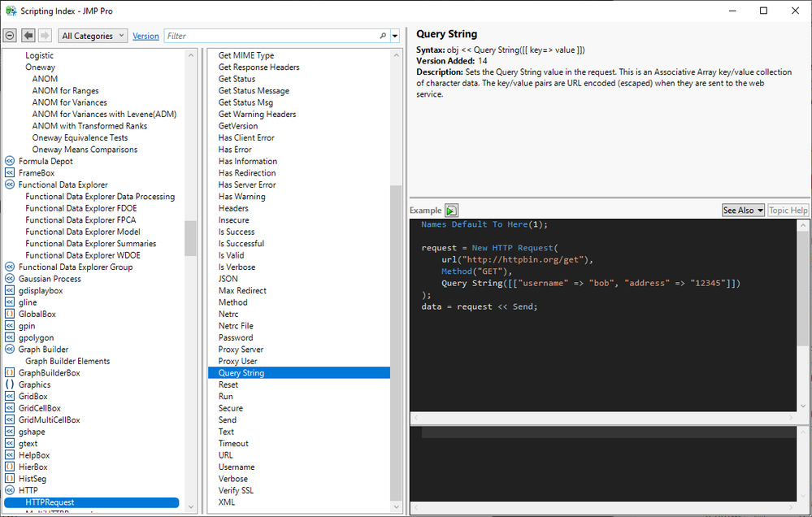Select Verify SSL from the message list
Image resolution: width=812 pixels, height=517 pixels.
(236, 491)
